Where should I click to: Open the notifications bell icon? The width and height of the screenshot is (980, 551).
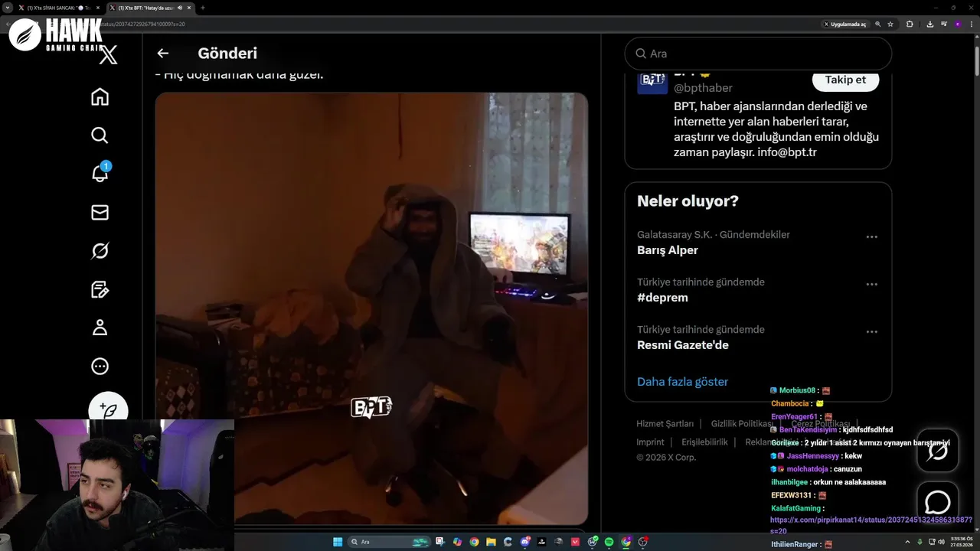point(100,173)
